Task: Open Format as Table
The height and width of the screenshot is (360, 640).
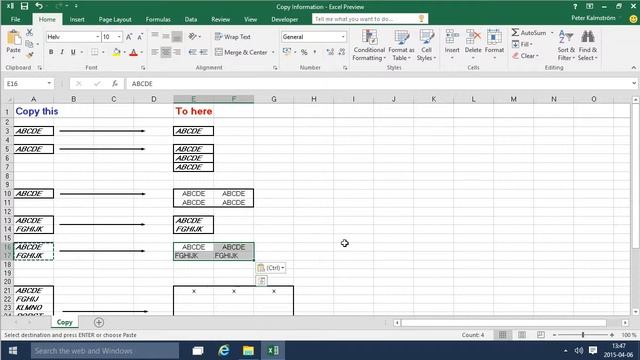Action: point(401,46)
